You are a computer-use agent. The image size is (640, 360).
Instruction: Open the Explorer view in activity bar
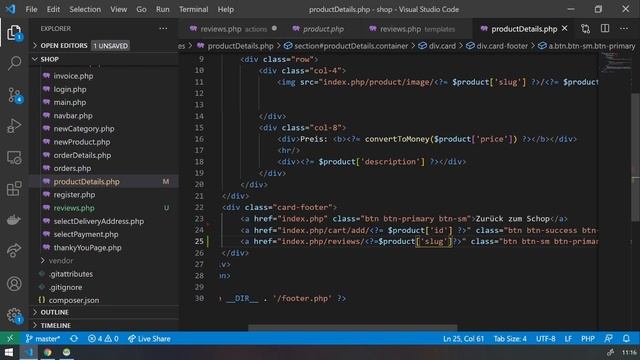(x=14, y=32)
